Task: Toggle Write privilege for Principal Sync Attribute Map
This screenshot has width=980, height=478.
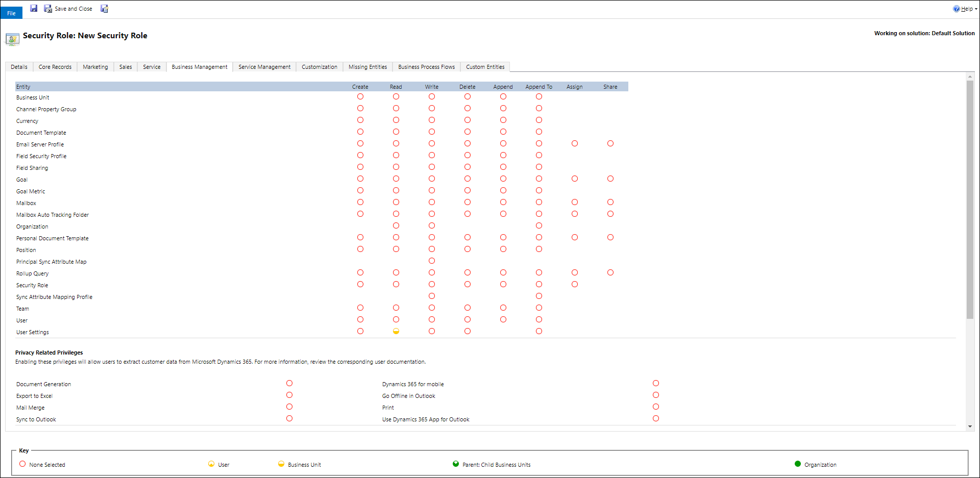Action: pyautogui.click(x=432, y=261)
